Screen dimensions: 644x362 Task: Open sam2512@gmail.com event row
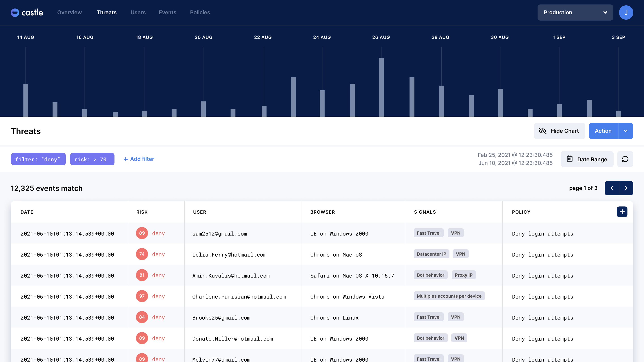220,234
